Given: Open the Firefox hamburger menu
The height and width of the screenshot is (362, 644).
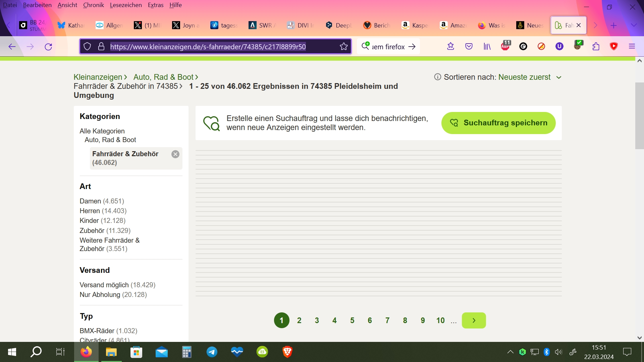Looking at the screenshot, I should tap(632, 47).
